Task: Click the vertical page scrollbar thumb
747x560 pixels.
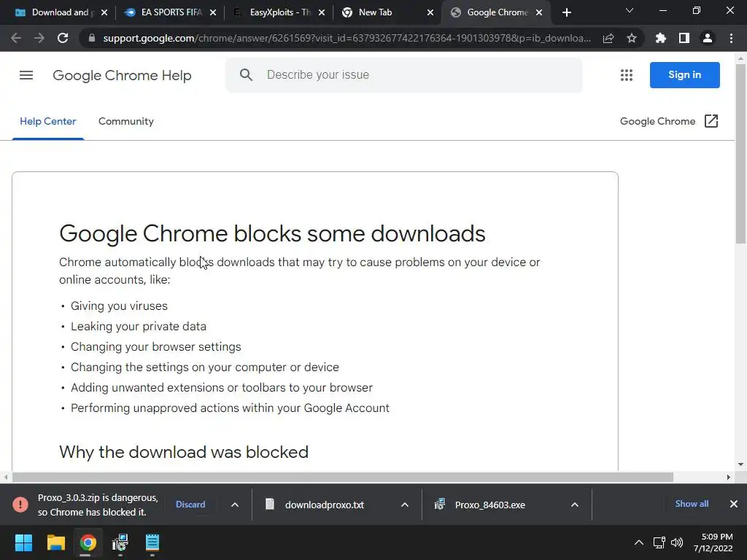Action: (740, 154)
